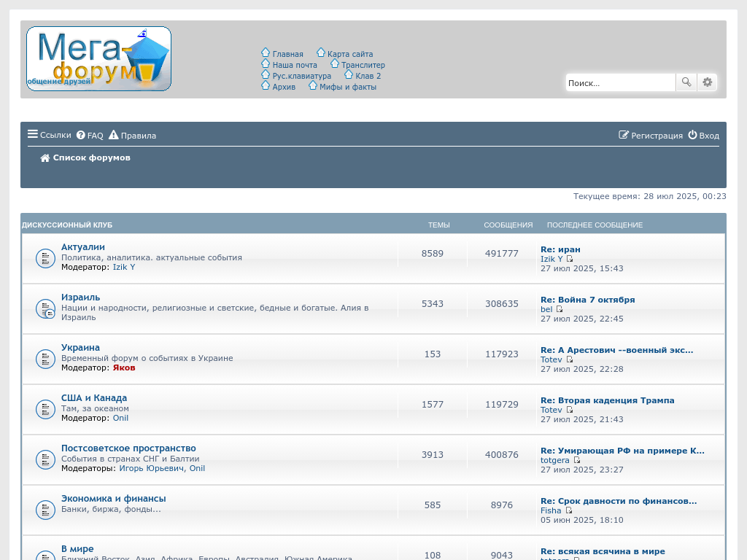The width and height of the screenshot is (747, 560).
Task: Click the magnifier search button
Action: (686, 82)
